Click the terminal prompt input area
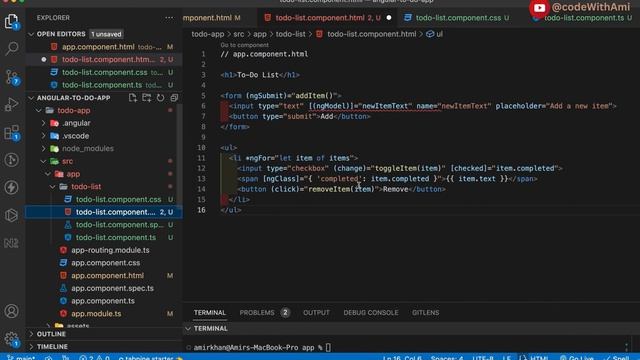Image resolution: width=640 pixels, height=360 pixels. pos(329,347)
